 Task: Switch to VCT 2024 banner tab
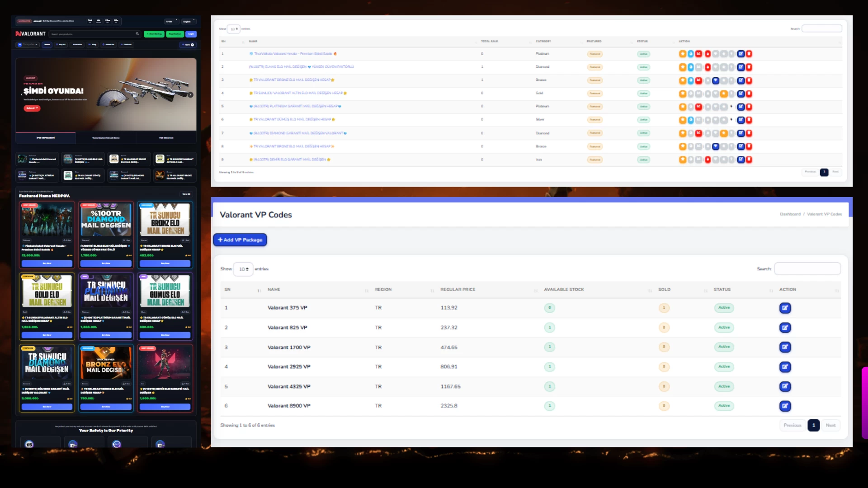click(x=166, y=138)
